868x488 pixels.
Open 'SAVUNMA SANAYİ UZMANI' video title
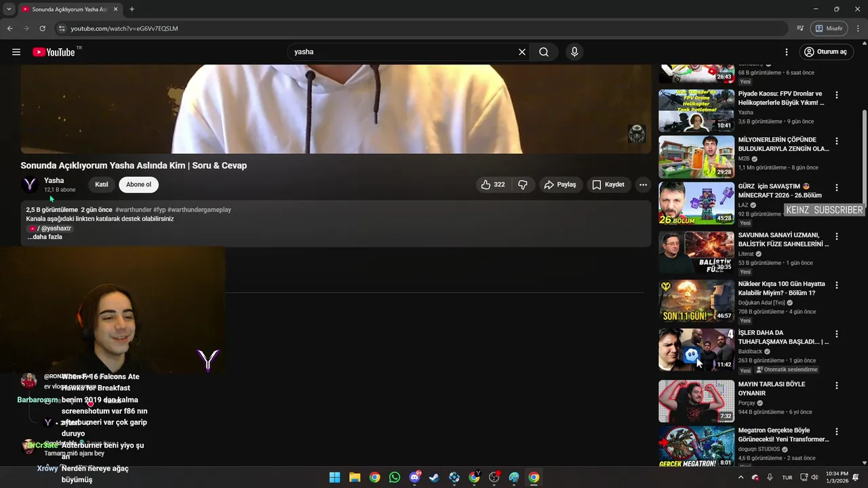click(x=783, y=239)
